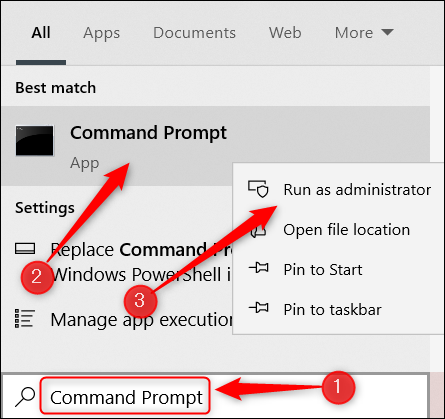Open the Command Prompt best match result
Image resolution: width=445 pixels, height=419 pixels.
coord(215,146)
